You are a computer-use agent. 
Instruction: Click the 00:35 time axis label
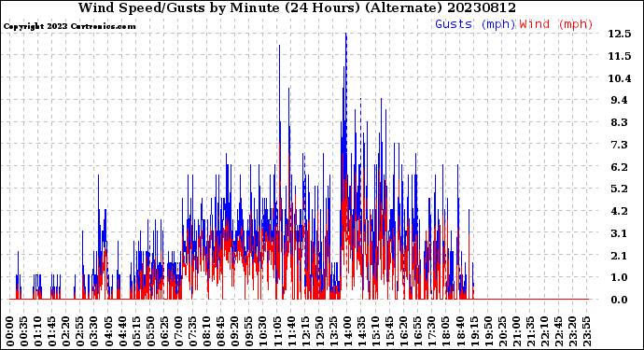pos(24,331)
